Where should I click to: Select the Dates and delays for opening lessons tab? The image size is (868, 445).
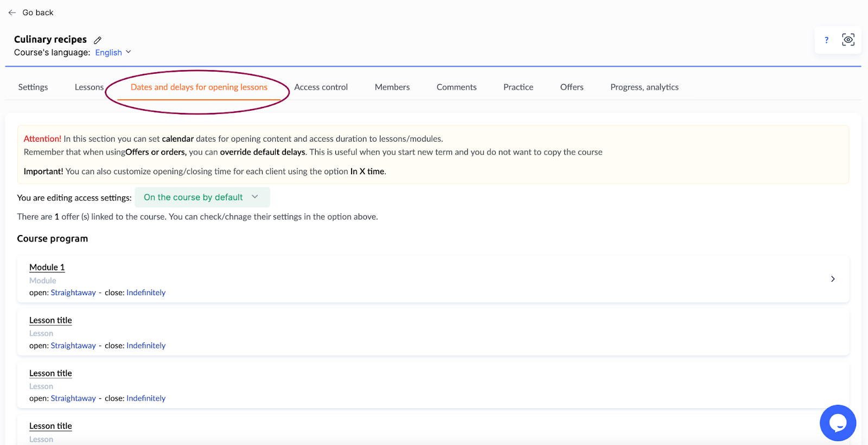tap(199, 87)
